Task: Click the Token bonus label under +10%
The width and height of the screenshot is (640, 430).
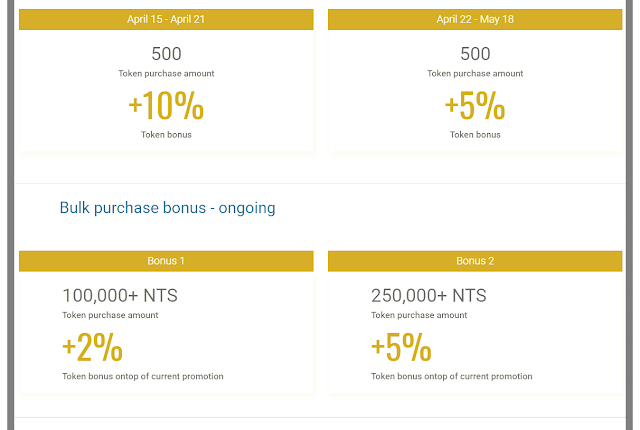Action: pyautogui.click(x=166, y=134)
